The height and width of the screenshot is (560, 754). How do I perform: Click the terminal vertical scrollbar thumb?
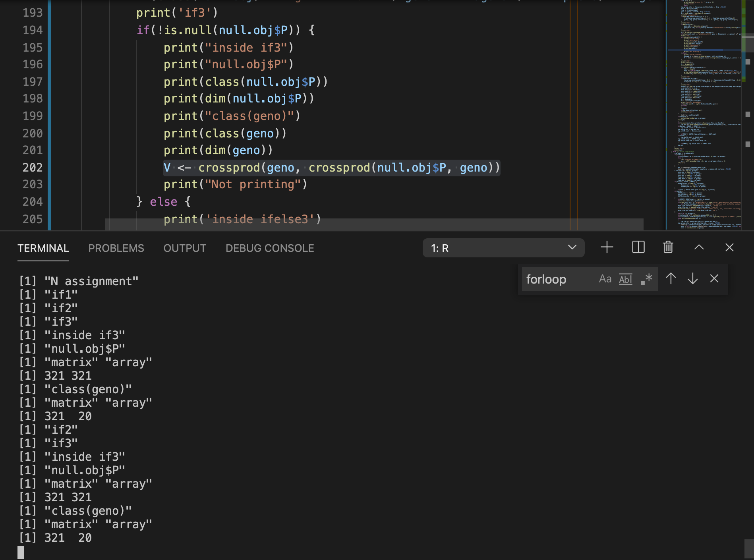(x=749, y=549)
